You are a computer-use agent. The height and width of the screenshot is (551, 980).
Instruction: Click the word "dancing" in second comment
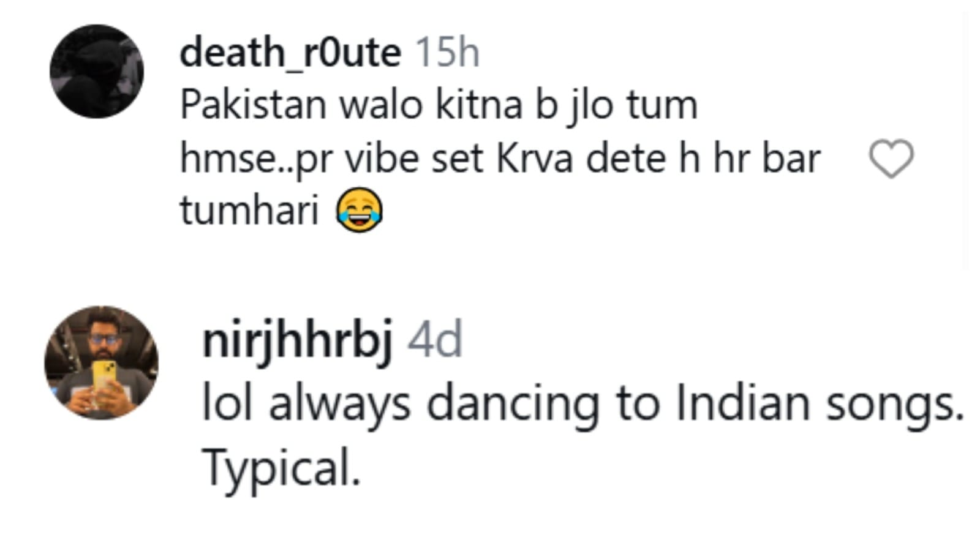pos(513,404)
